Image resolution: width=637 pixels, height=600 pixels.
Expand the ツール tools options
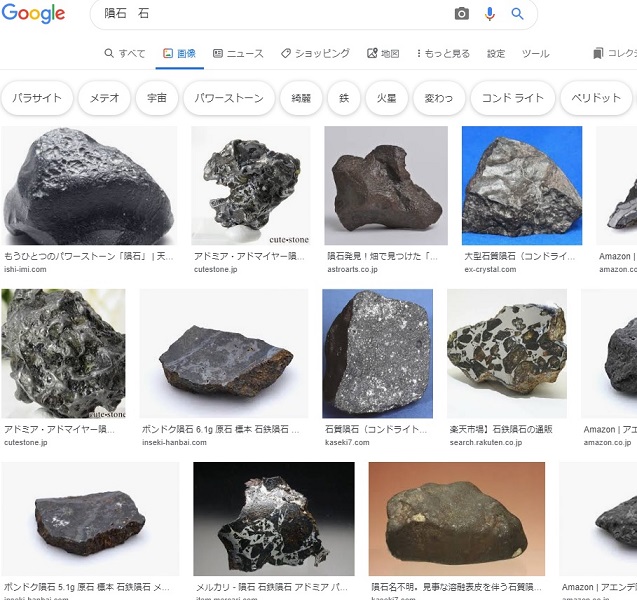(535, 54)
